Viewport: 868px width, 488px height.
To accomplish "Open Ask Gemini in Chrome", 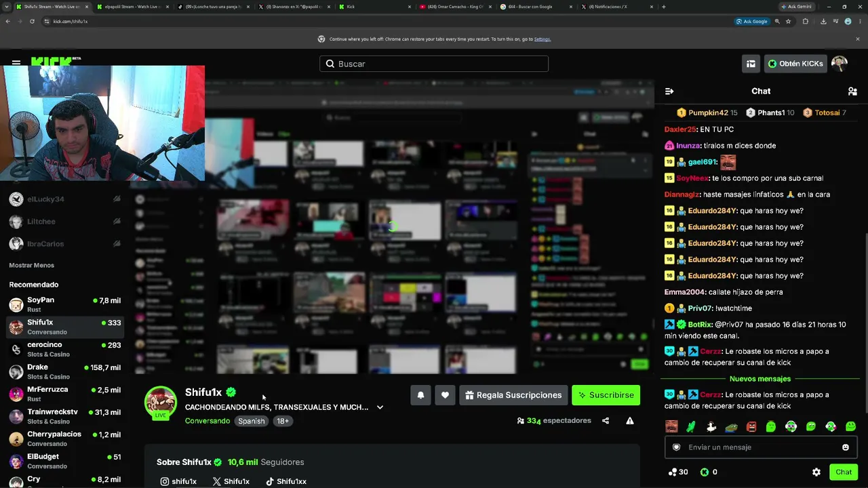I will point(796,6).
